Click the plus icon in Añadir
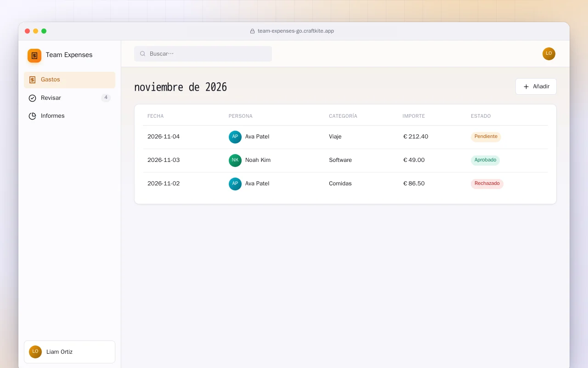Image resolution: width=588 pixels, height=368 pixels. [526, 86]
